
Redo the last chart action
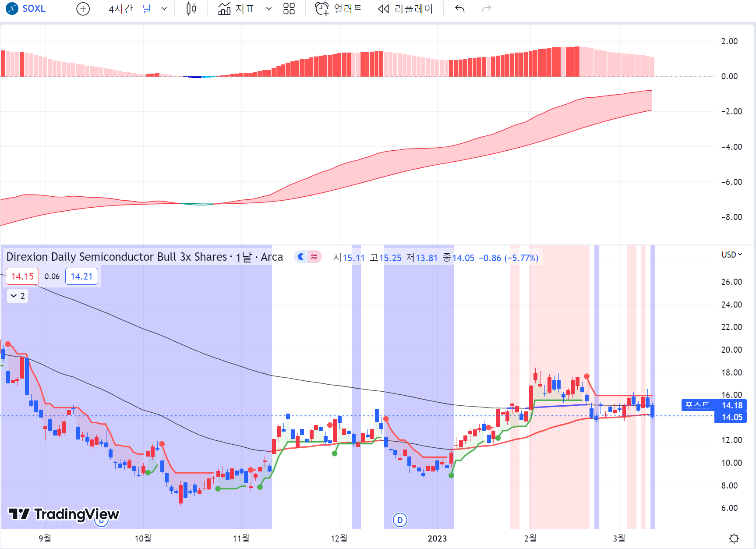point(486,9)
